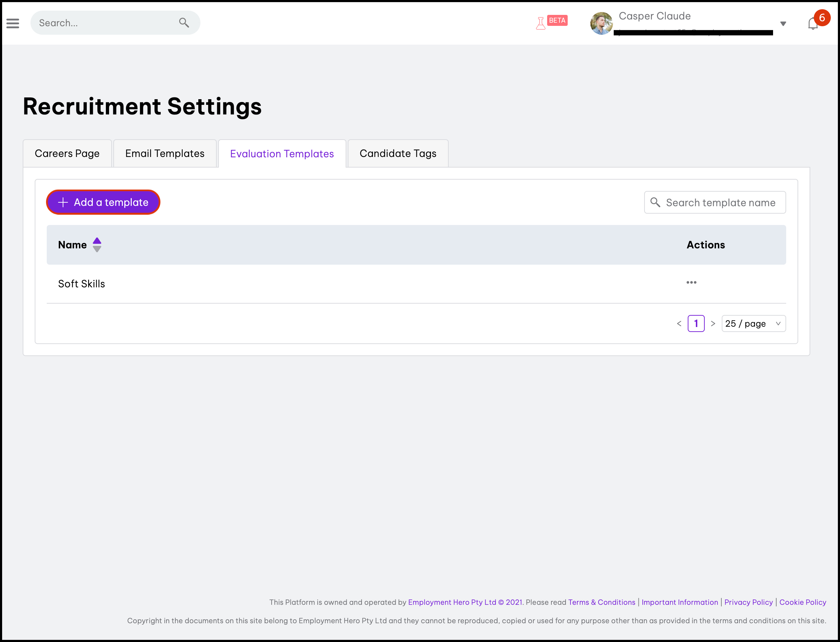The image size is (840, 642).
Task: Open the 25 / page size dropdown
Action: point(753,324)
